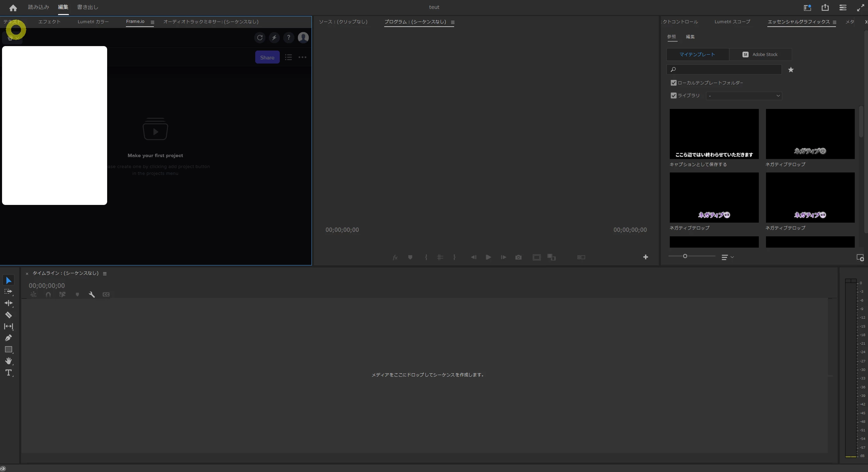Switch to Adobe Stock templates
Screen dimensions: 868x472
pyautogui.click(x=760, y=55)
